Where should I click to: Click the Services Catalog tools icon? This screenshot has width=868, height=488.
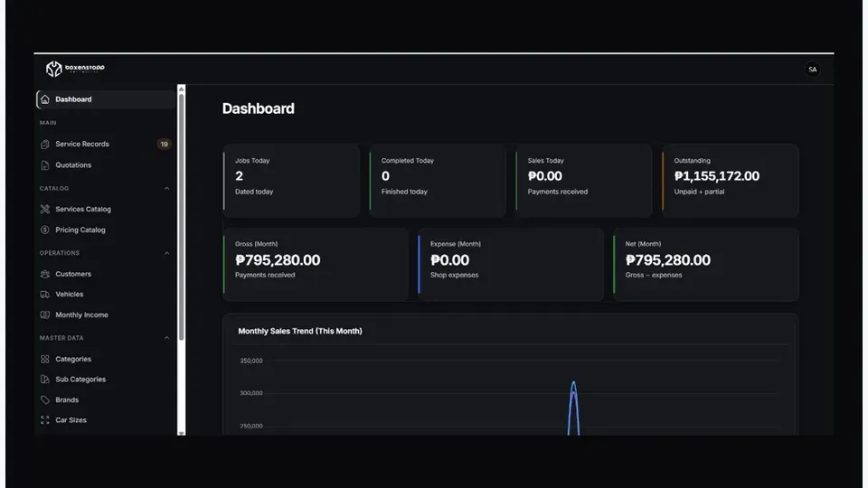coord(45,209)
